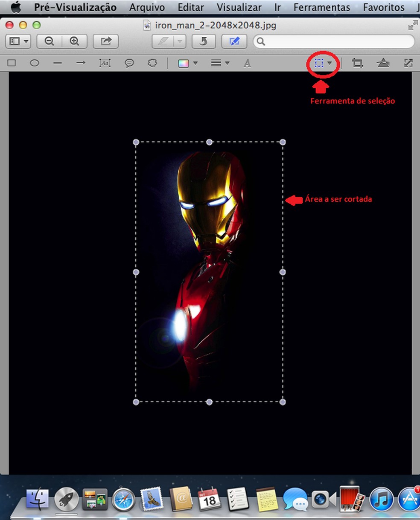Open the Ir menu
Image resolution: width=420 pixels, height=520 pixels.
tap(278, 7)
